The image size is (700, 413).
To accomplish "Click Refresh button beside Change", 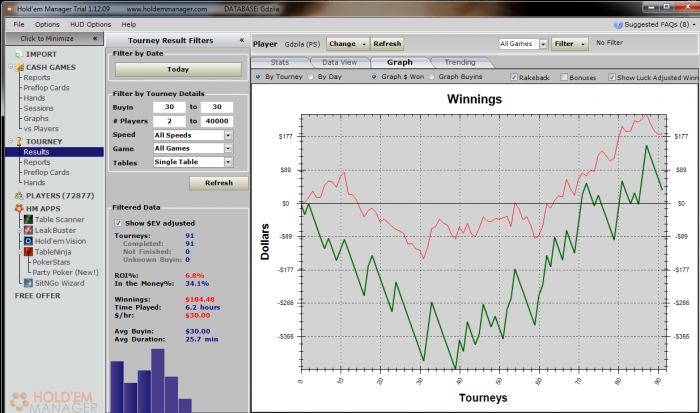I will coord(387,44).
